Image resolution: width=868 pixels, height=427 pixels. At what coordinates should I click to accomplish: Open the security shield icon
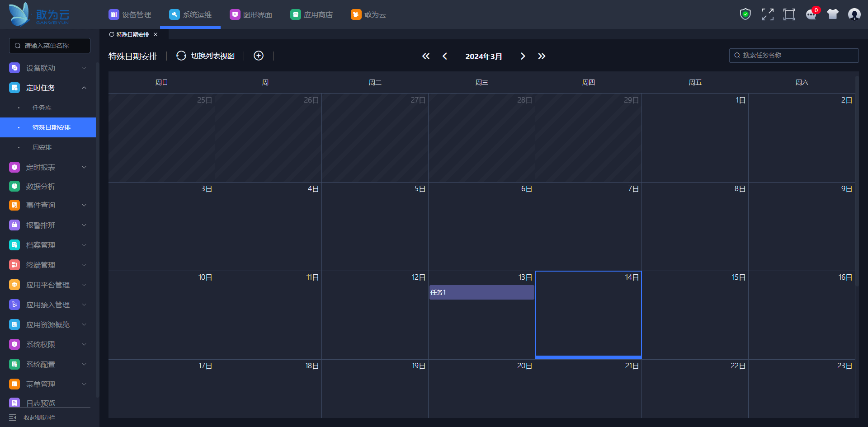(745, 14)
